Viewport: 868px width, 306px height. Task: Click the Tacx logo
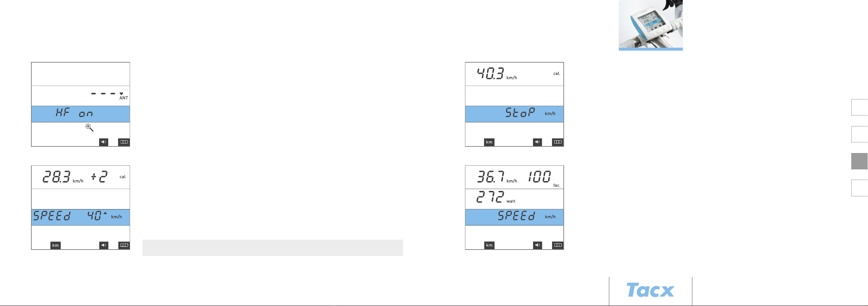coord(650,290)
